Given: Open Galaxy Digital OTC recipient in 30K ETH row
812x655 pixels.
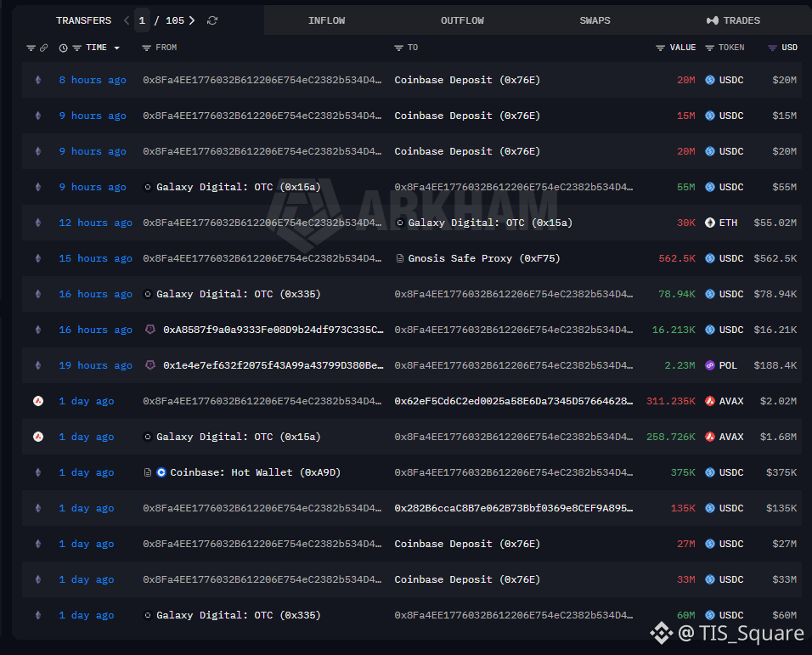Looking at the screenshot, I should click(x=490, y=223).
